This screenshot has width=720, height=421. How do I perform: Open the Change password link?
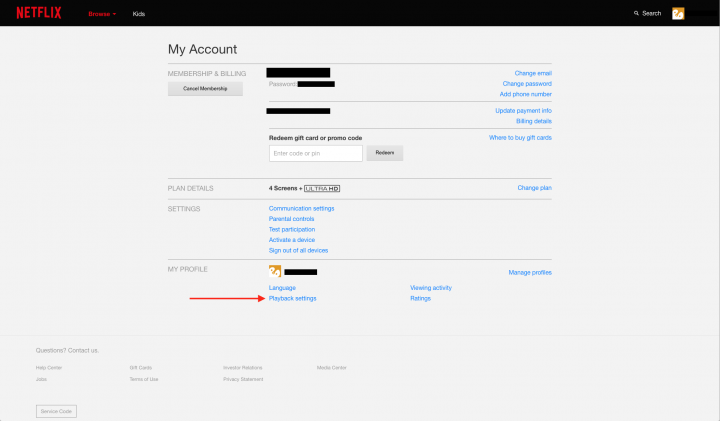click(527, 84)
